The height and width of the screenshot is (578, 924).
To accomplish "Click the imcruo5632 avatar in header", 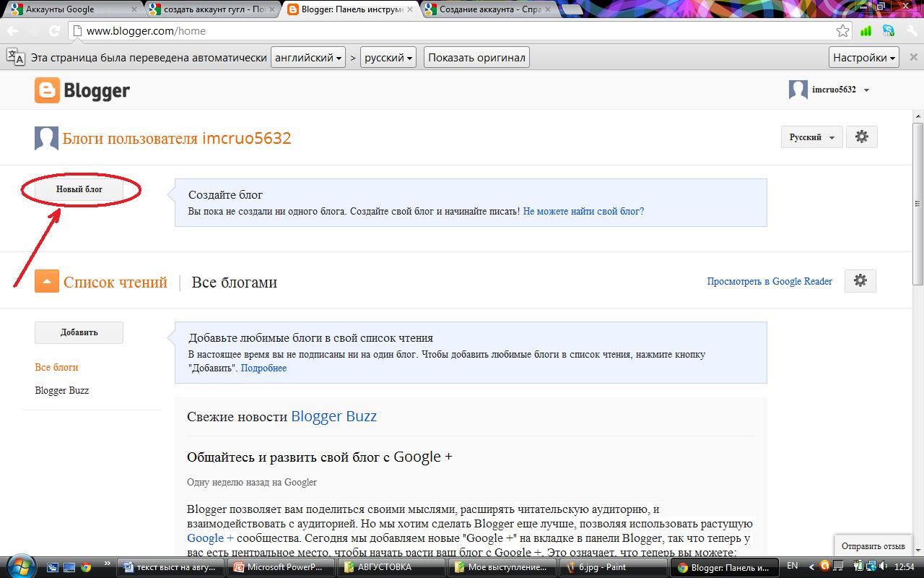I will tap(798, 90).
